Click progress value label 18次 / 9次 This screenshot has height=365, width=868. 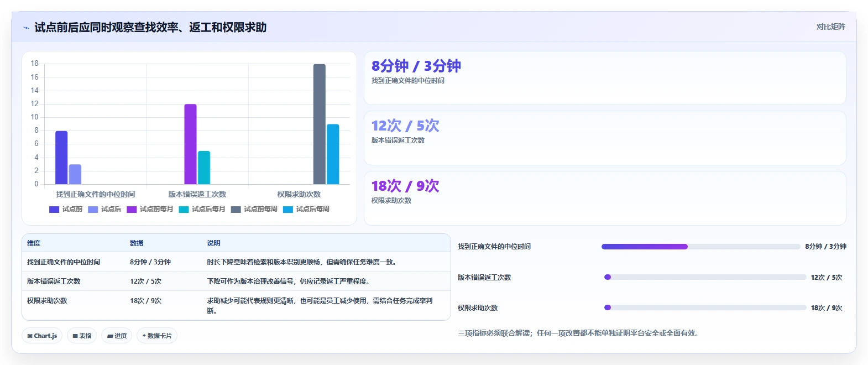click(x=827, y=308)
